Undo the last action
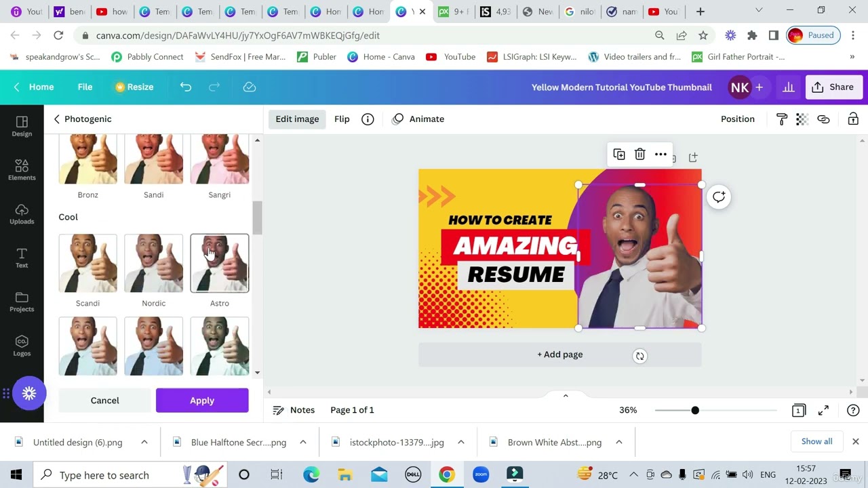This screenshot has width=868, height=488. pyautogui.click(x=186, y=87)
